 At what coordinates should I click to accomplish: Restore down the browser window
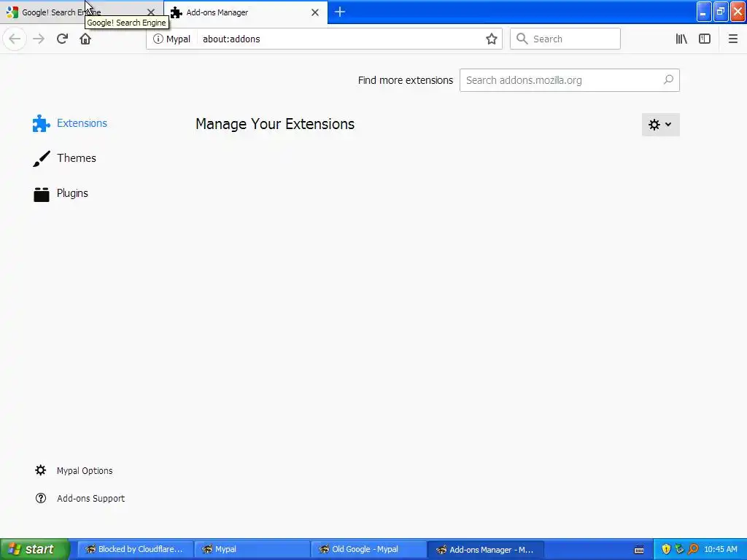721,12
